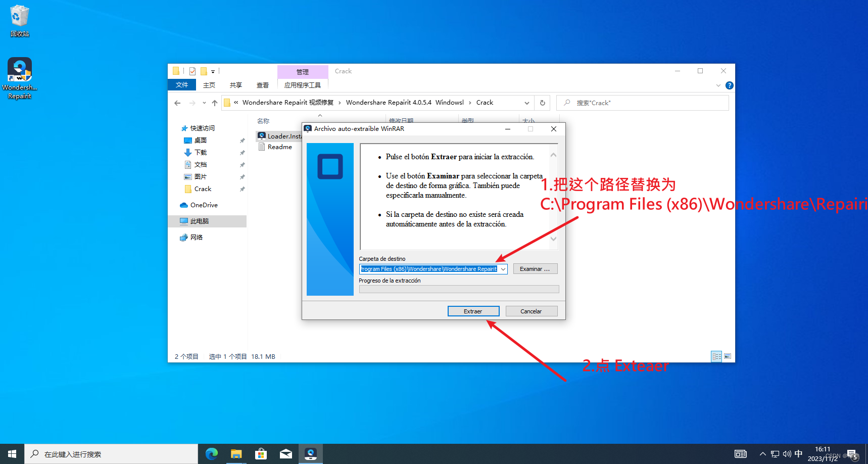868x464 pixels.
Task: Open the destination folder dropdown arrow
Action: [503, 269]
